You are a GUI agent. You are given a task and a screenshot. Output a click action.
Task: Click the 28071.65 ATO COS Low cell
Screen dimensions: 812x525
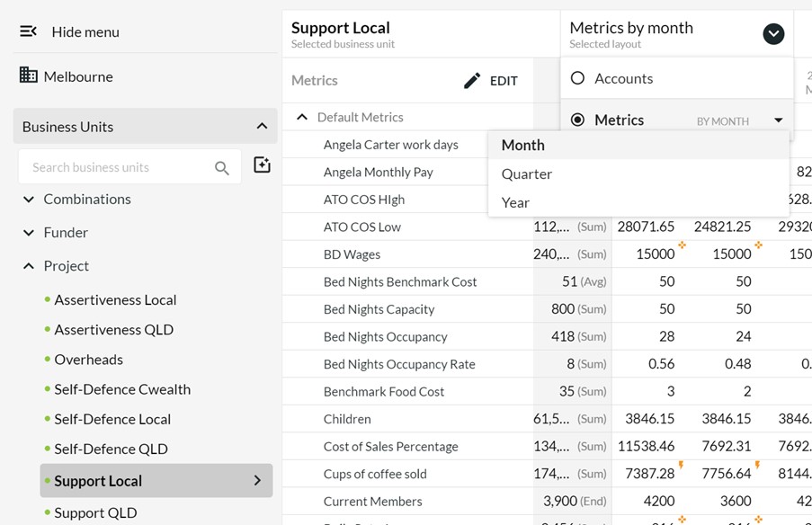point(646,227)
